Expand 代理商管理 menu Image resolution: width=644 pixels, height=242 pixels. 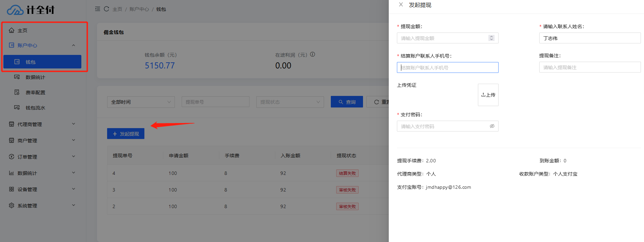coord(42,124)
